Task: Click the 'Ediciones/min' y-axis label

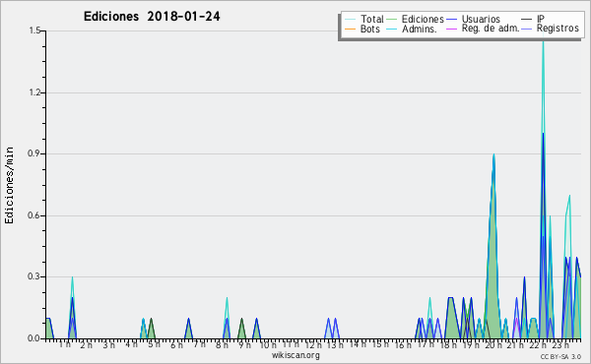Action: pos(9,185)
